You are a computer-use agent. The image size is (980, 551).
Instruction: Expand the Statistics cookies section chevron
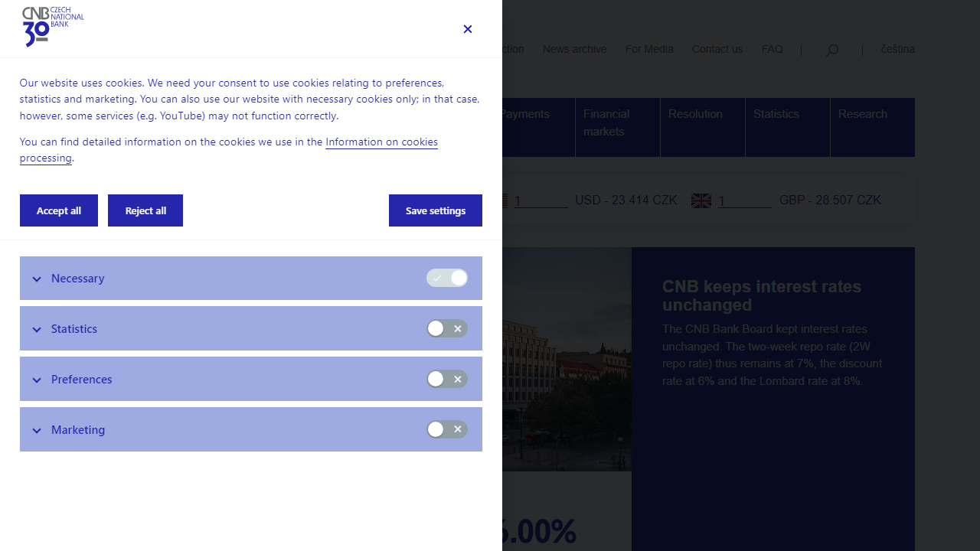37,330
